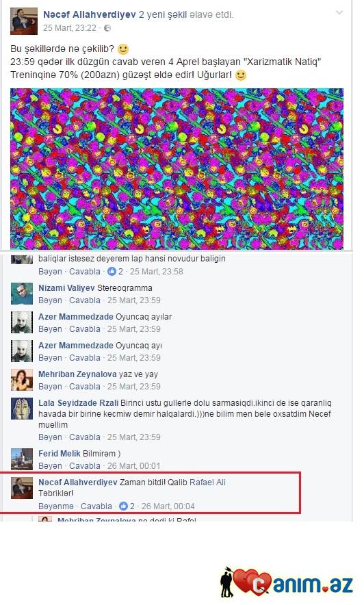This screenshot has height=605, width=364.
Task: Like Ferid Melik's comment with Bəyən
Action: point(50,465)
